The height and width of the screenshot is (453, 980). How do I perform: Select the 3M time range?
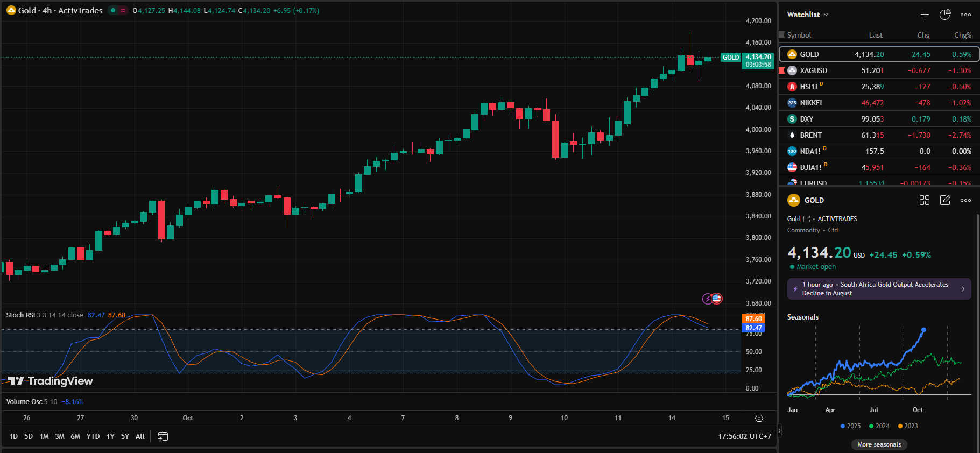60,436
